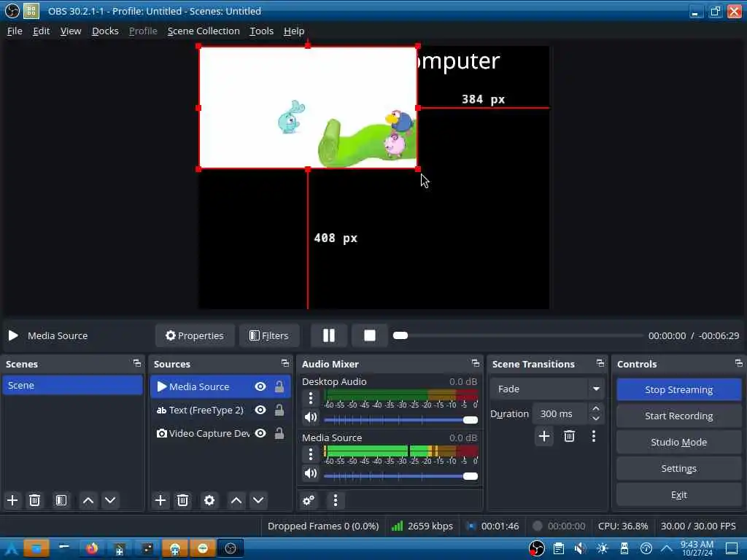747x560 pixels.
Task: Open the File menu
Action: (x=15, y=31)
